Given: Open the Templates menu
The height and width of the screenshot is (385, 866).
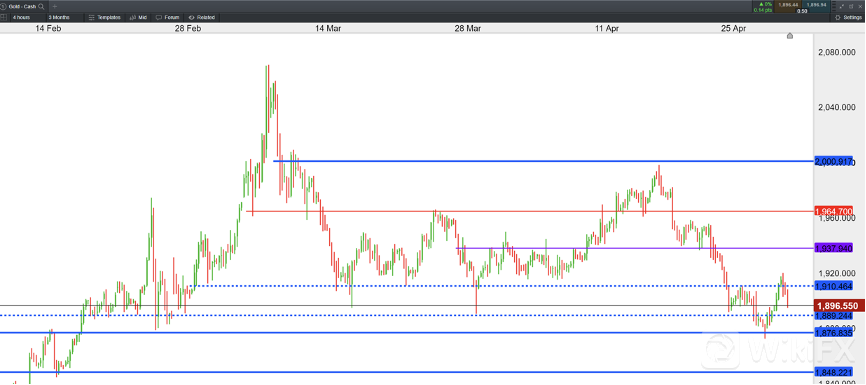Looking at the screenshot, I should [x=104, y=17].
